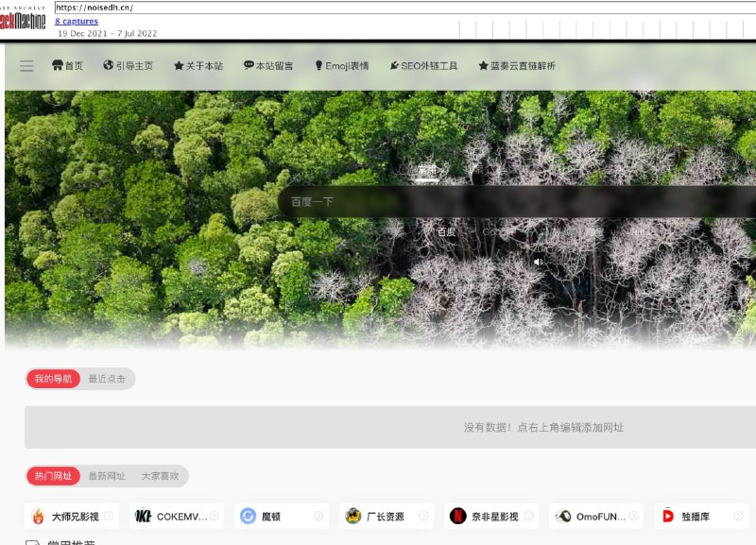
Task: Click the OmoFUN logo icon
Action: (562, 516)
